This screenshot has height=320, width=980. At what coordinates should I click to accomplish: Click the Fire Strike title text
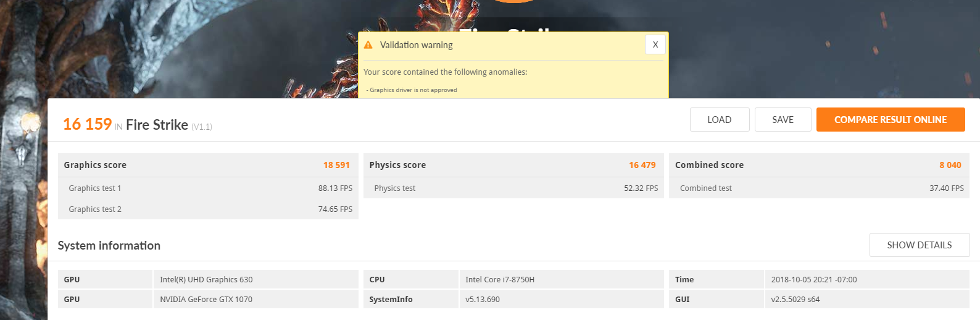coord(157,125)
